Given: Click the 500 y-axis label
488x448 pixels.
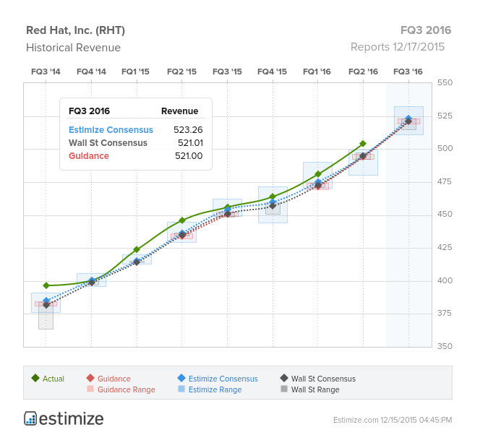Looking at the screenshot, I should pos(445,148).
